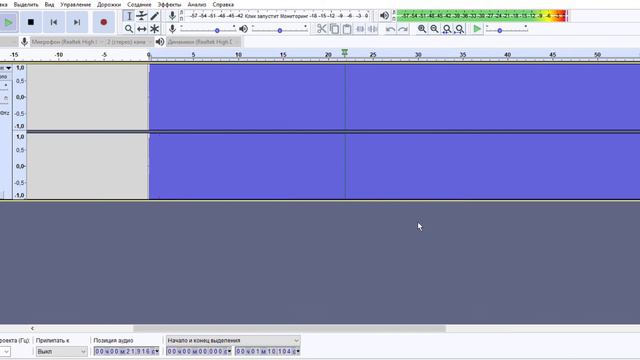Click the Fit Project zoom icon
The image size is (640, 360).
[460, 29]
